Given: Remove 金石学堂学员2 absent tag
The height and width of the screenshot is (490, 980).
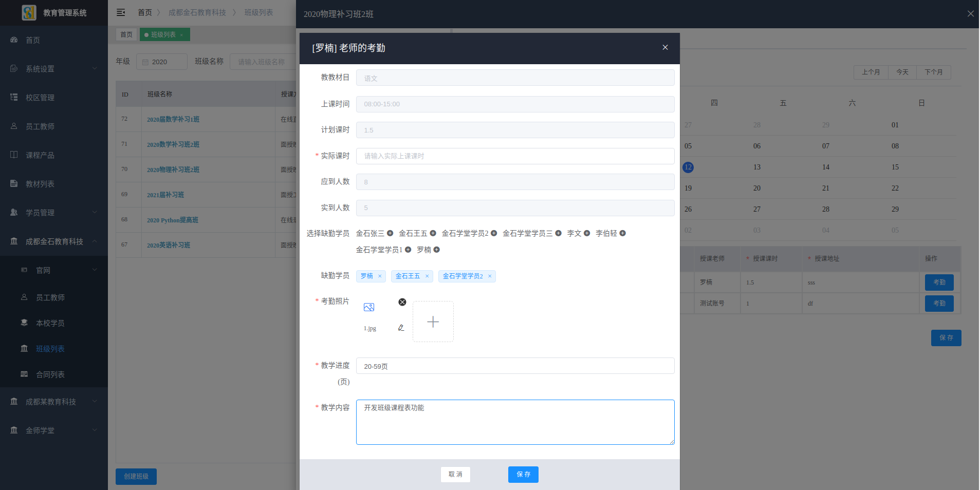Looking at the screenshot, I should 490,276.
